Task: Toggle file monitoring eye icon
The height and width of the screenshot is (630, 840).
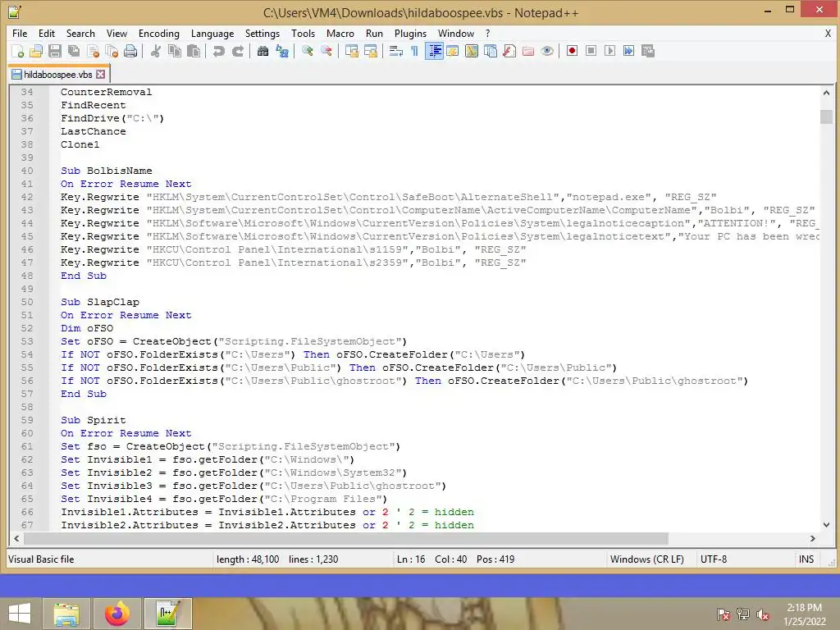Action: click(x=547, y=51)
